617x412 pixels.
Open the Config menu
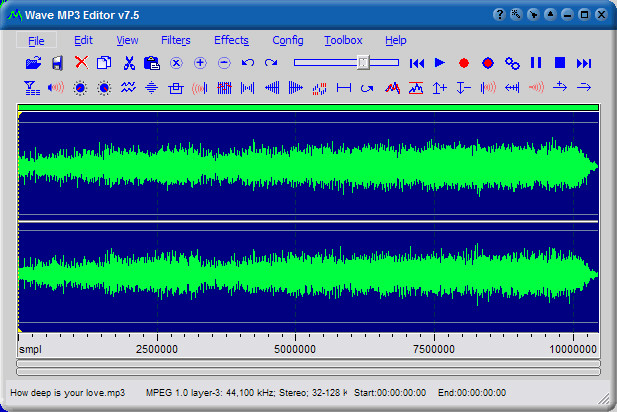288,40
